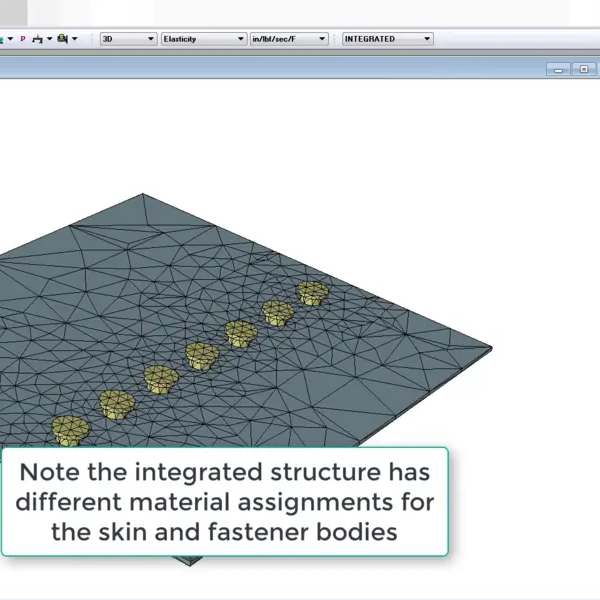Open the in/lbf/sec/F units dropdown

289,39
